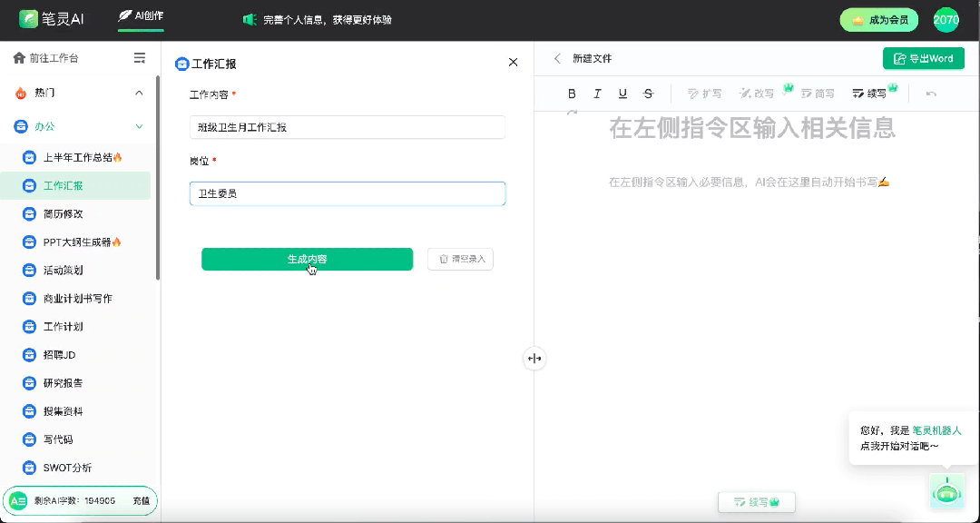The width and height of the screenshot is (980, 523).
Task: Click the 导出Word export button
Action: point(924,58)
